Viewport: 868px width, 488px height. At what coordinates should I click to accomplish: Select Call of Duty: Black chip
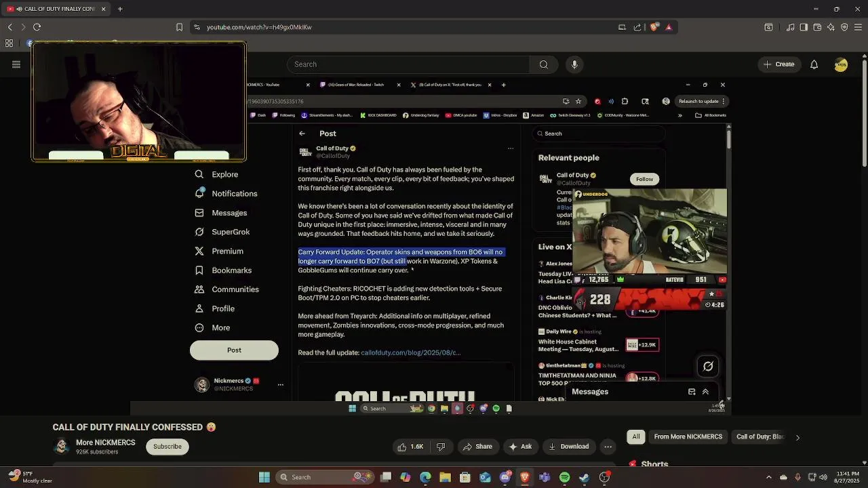(760, 436)
